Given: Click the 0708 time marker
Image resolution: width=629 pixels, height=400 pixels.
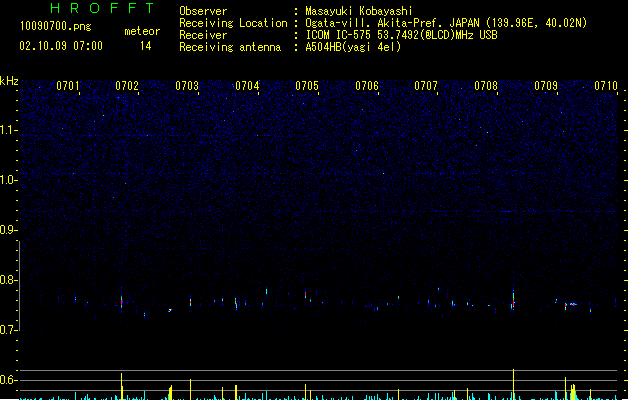Looking at the screenshot, I should (486, 86).
